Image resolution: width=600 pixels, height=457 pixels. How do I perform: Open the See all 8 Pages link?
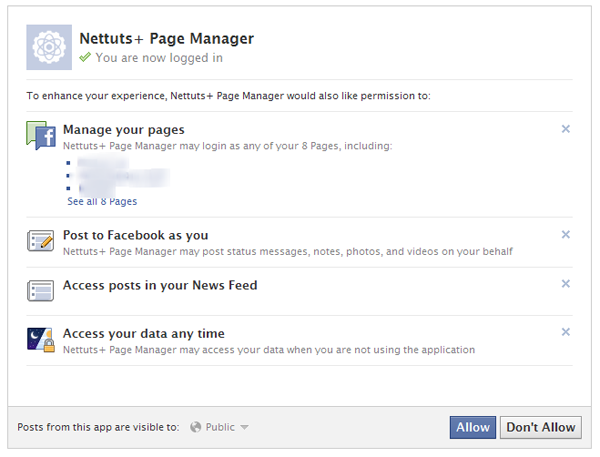[x=102, y=201]
